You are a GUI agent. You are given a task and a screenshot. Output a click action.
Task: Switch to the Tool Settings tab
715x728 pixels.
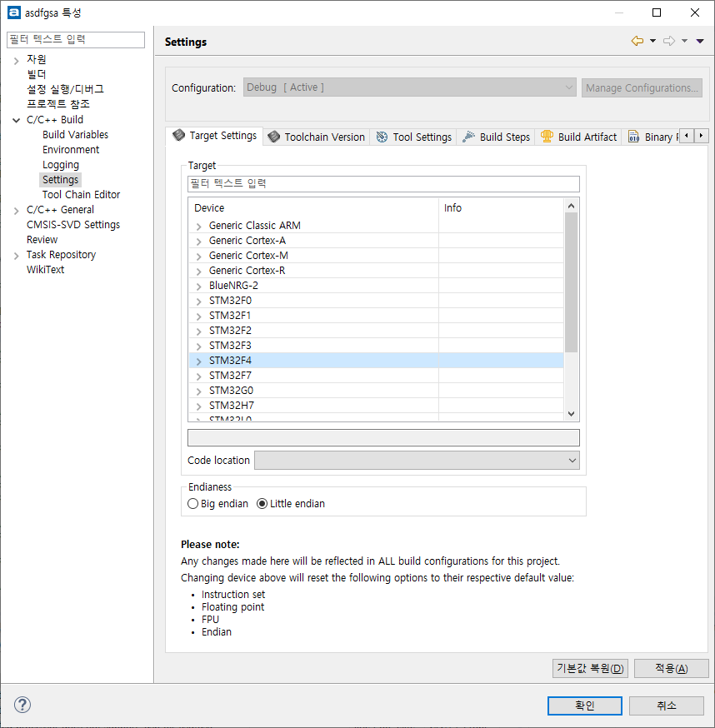[x=413, y=137]
